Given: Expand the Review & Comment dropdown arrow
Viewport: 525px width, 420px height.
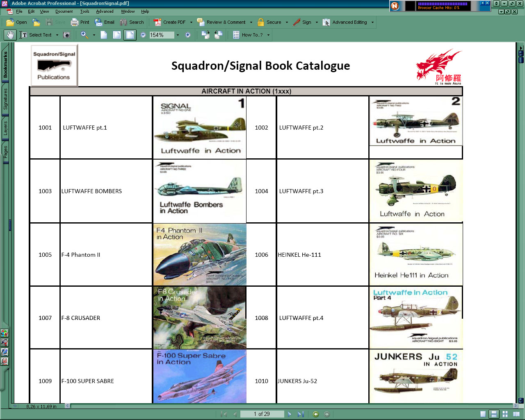Looking at the screenshot, I should 251,23.
